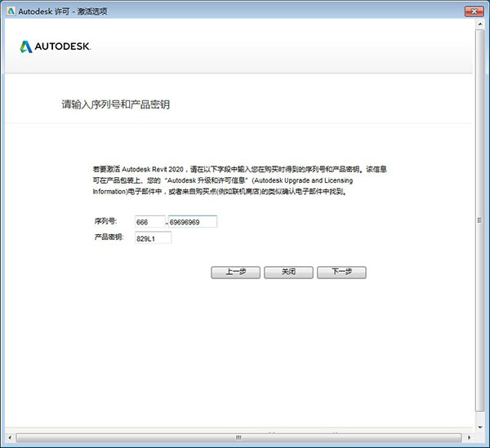Click the serial number field containing 69696969
Viewport: 490px width, 448px height.
(192, 221)
